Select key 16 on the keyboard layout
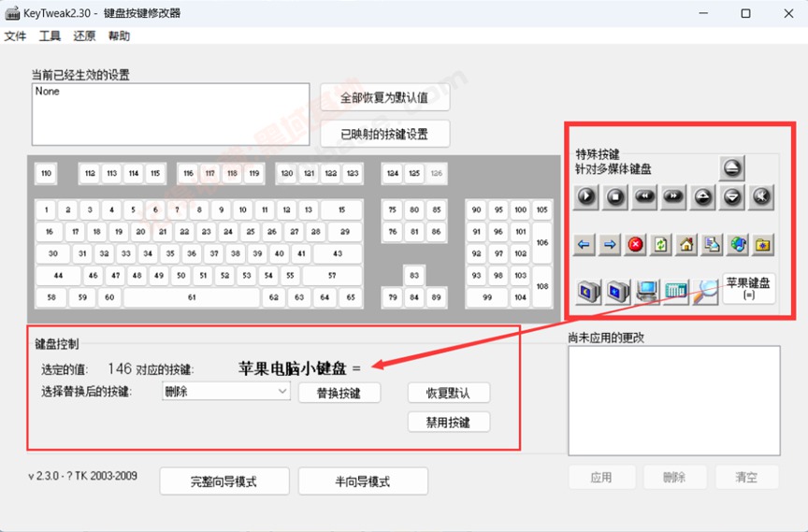The image size is (808, 532). (x=50, y=232)
